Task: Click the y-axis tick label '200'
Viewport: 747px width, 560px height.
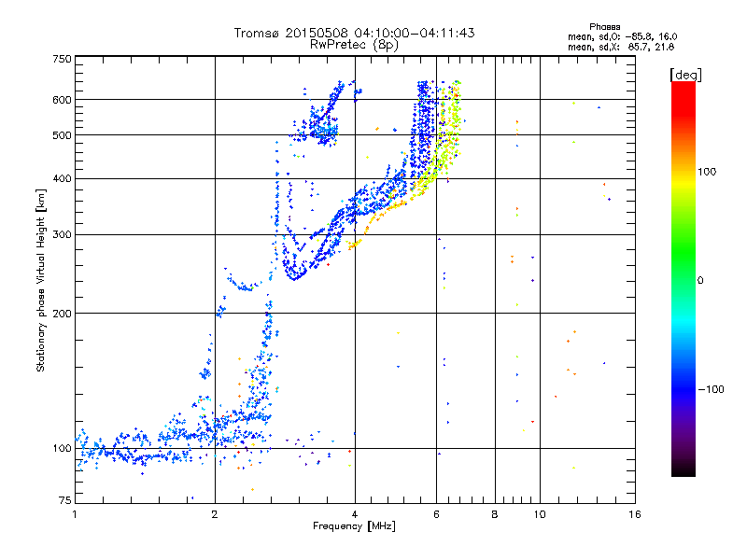Action: [62, 314]
